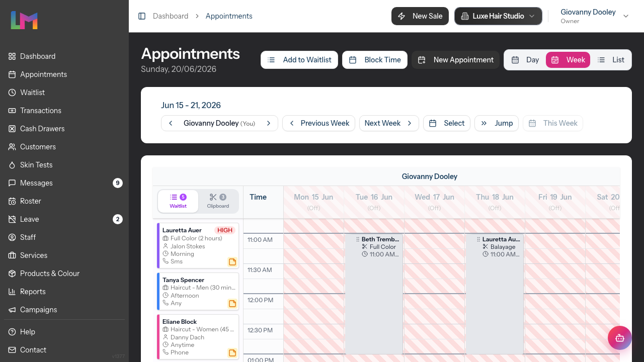Go to next staff member with right chevron
The height and width of the screenshot is (362, 644).
(269, 123)
